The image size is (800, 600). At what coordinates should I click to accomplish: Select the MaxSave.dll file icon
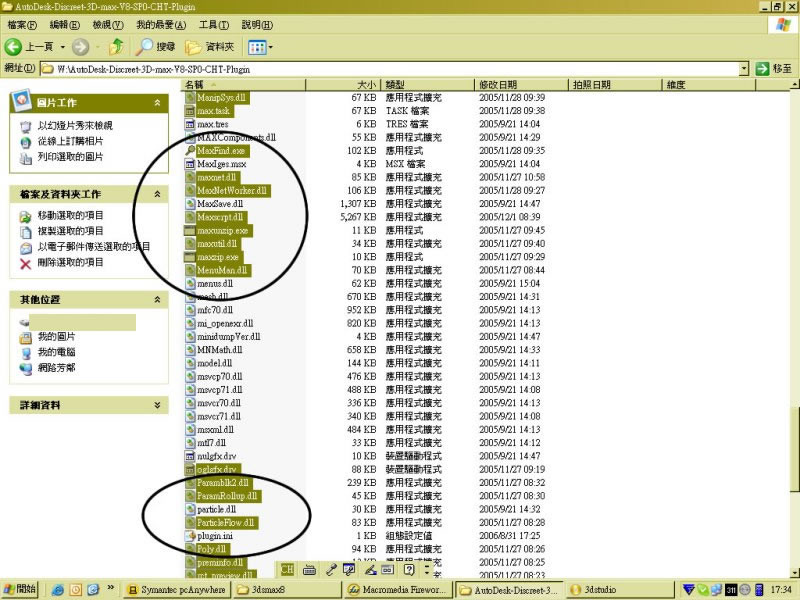pyautogui.click(x=190, y=204)
